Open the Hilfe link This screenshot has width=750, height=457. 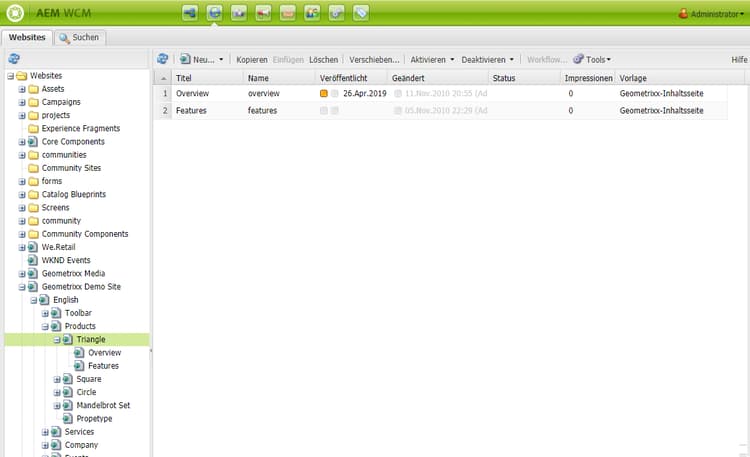(739, 60)
